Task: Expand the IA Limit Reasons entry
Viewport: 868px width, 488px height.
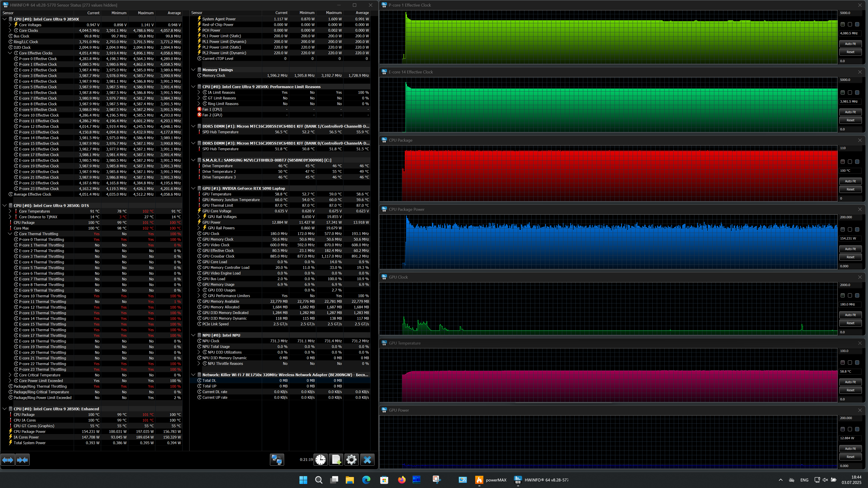Action: point(199,92)
